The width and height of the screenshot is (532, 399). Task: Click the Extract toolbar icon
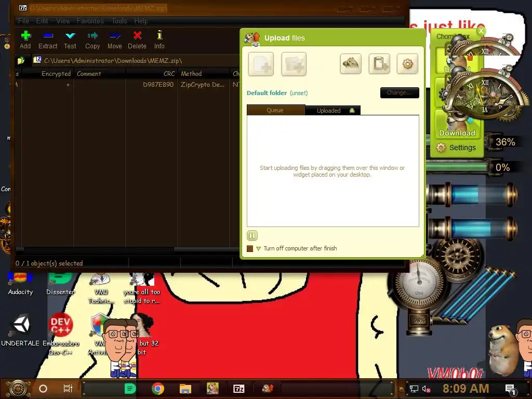[x=48, y=40]
